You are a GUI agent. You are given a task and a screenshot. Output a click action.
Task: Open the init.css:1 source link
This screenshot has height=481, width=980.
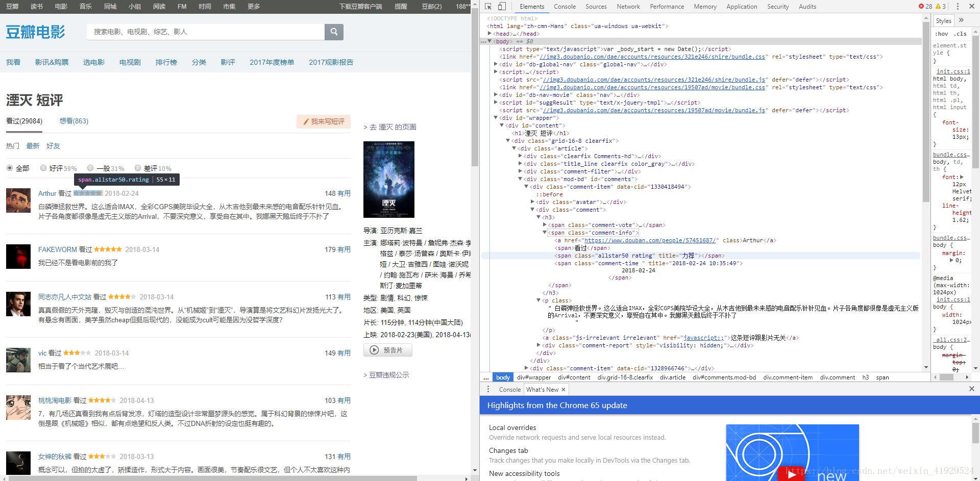tap(953, 71)
